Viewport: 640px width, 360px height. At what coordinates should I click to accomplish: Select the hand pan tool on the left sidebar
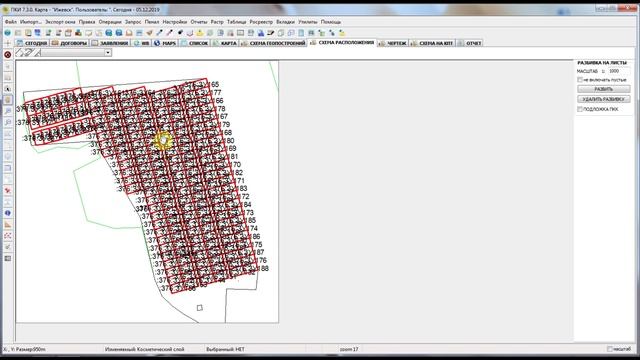(8, 100)
